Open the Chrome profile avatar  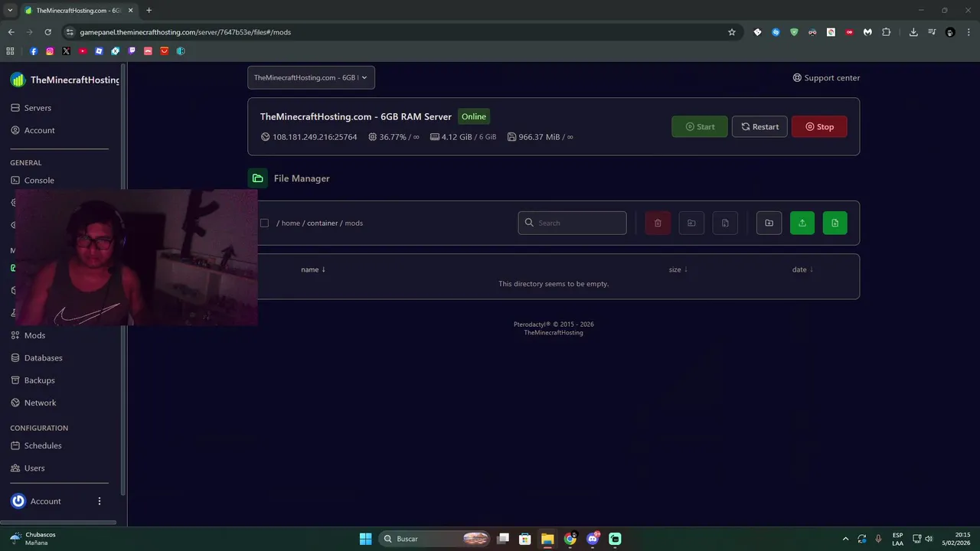point(950,32)
